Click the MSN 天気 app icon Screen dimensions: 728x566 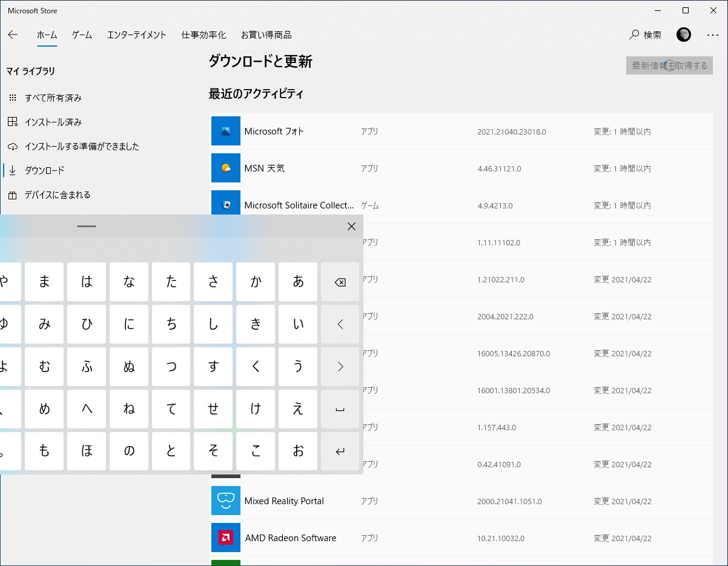(226, 168)
